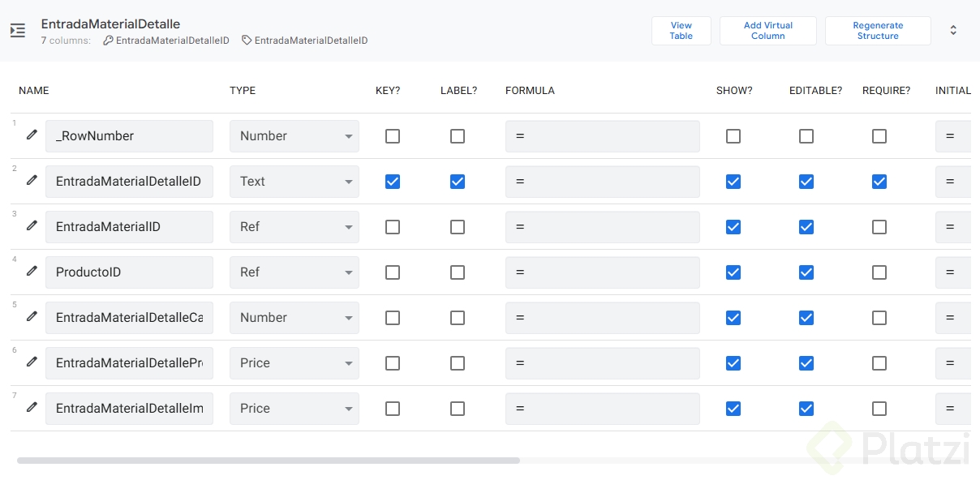Expand or collapse table with chevron icon
Viewport: 980px width, 480px height.
(953, 31)
